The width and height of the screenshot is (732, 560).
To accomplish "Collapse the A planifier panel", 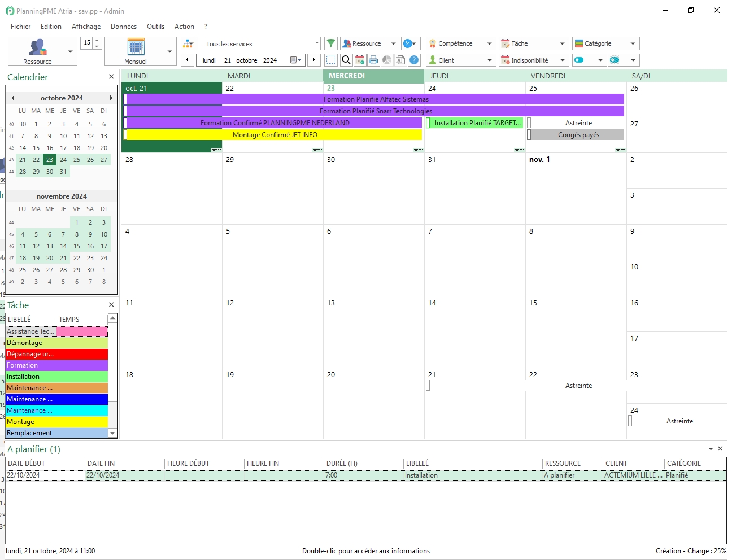I will point(710,448).
